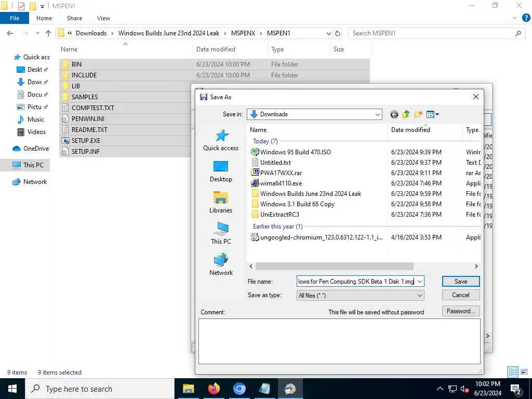Open Explorer recent locations dropdown
This screenshot has width=532, height=399.
[37, 33]
